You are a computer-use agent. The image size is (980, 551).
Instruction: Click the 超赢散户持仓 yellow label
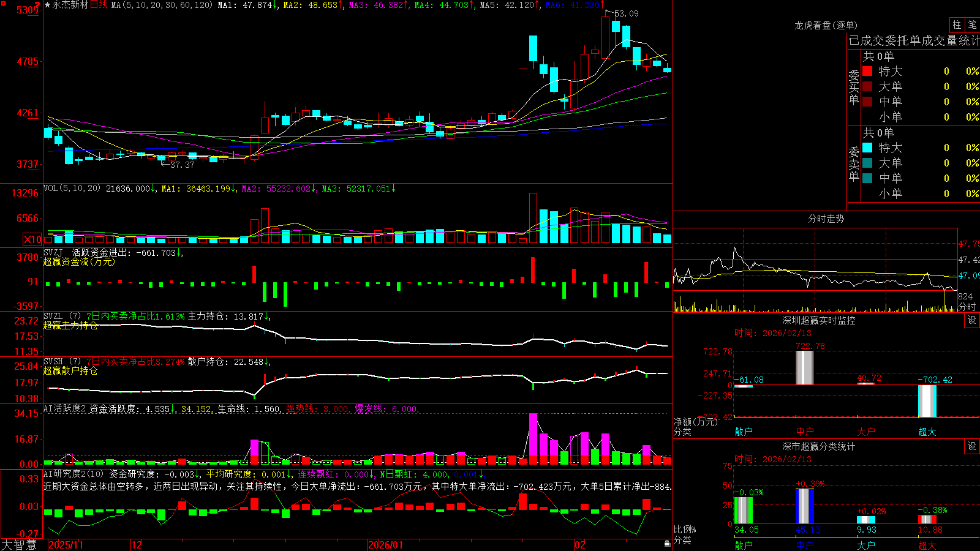tap(70, 371)
